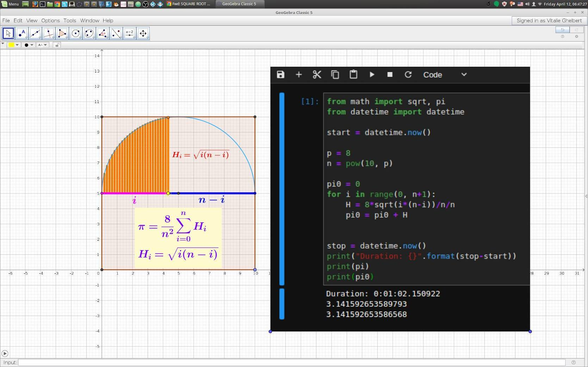This screenshot has width=588, height=367.
Task: Open the yellow color dropdown arrow
Action: pos(17,45)
